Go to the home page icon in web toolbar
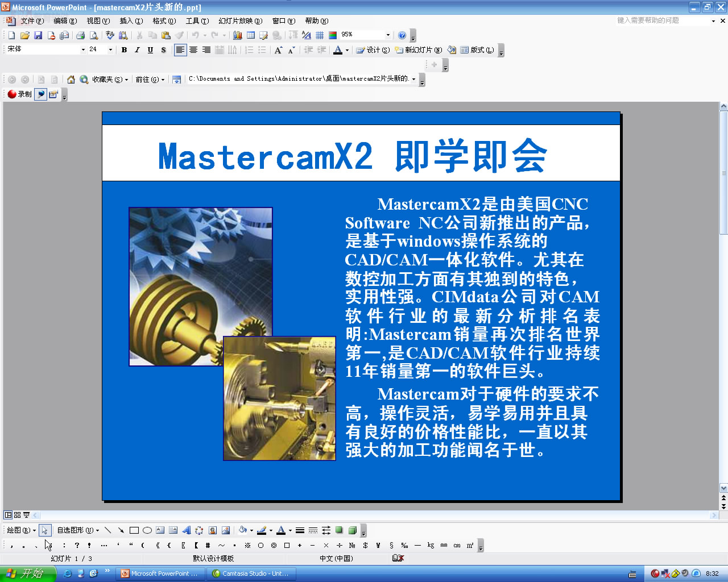 [x=71, y=80]
